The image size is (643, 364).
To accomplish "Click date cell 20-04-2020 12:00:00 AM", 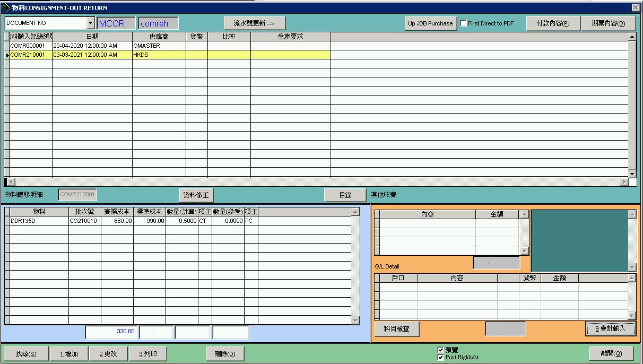I will click(92, 46).
